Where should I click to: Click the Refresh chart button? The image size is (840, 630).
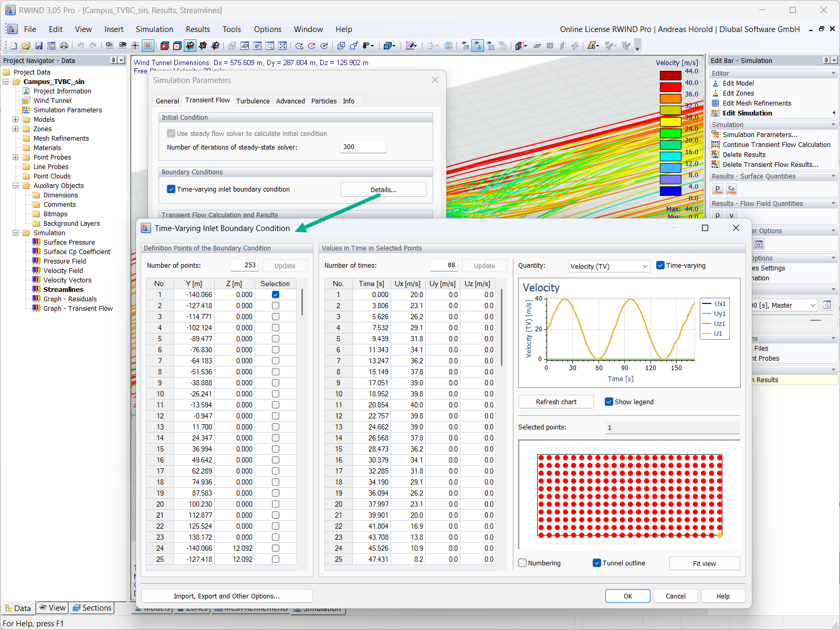coord(555,402)
